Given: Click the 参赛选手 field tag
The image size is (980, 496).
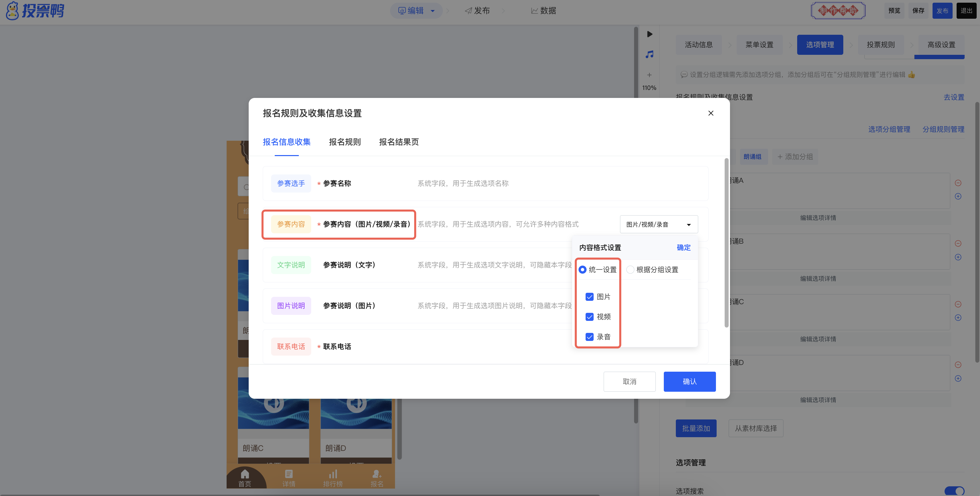Looking at the screenshot, I should pyautogui.click(x=291, y=183).
